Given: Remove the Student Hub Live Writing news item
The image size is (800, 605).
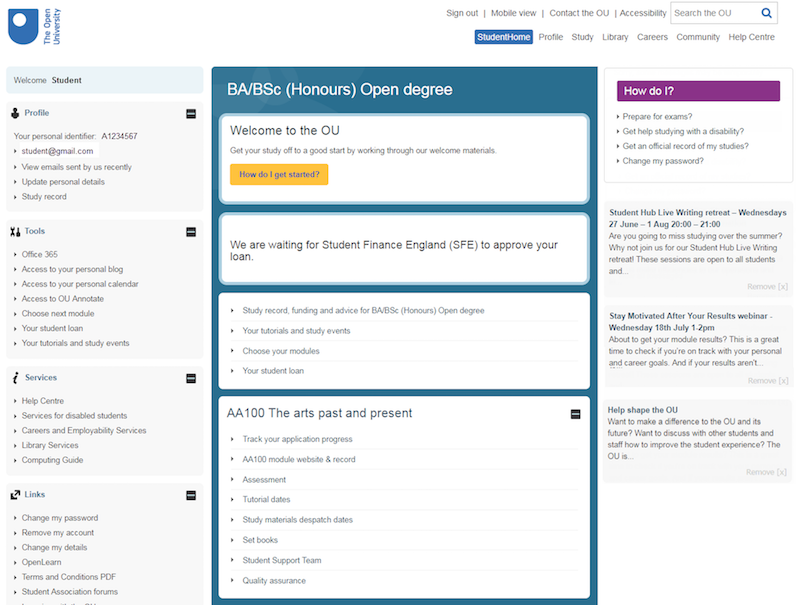Looking at the screenshot, I should [x=767, y=286].
